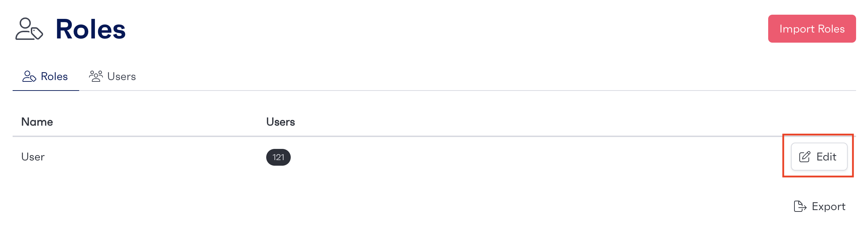Click the Name column header

[37, 122]
